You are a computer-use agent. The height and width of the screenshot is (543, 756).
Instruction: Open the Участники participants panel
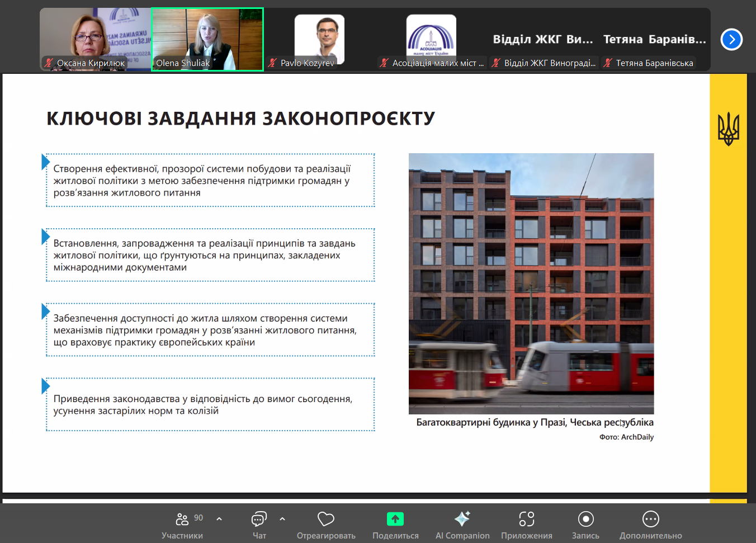pyautogui.click(x=182, y=526)
